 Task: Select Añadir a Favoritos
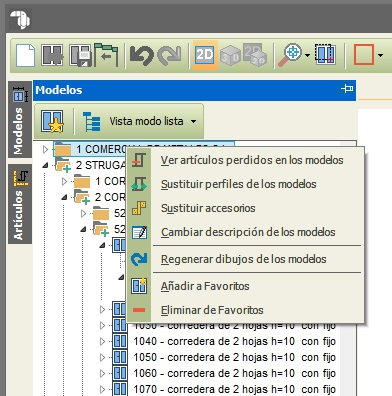(205, 286)
